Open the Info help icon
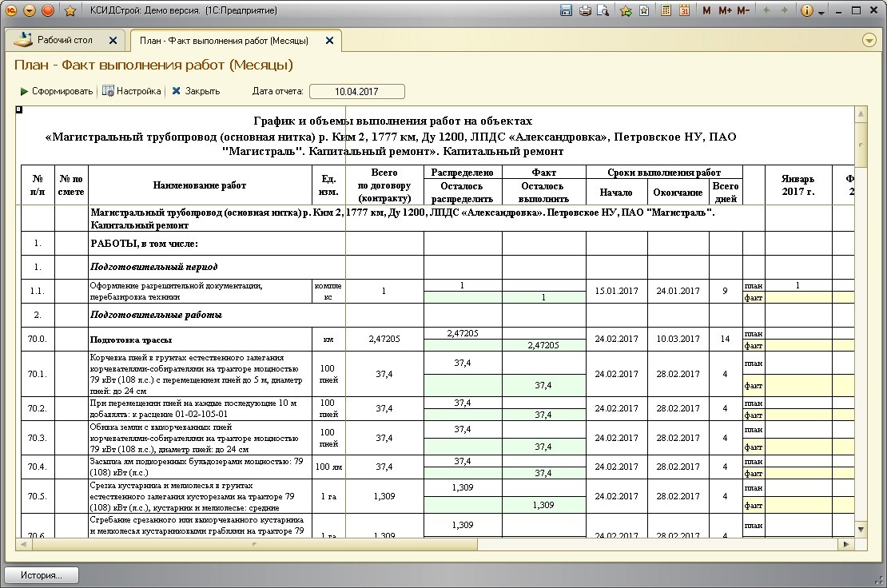887x588 pixels. tap(806, 10)
